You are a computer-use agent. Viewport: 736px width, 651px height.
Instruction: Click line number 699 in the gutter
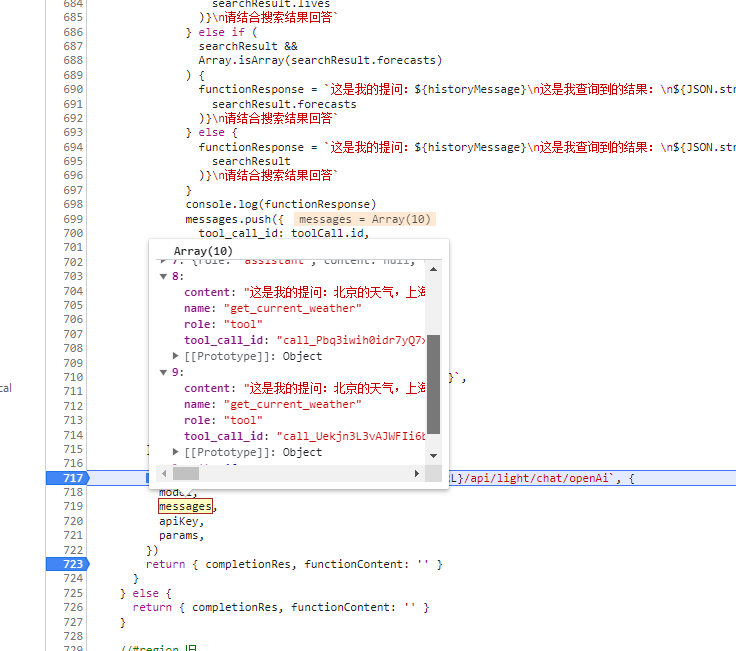73,219
